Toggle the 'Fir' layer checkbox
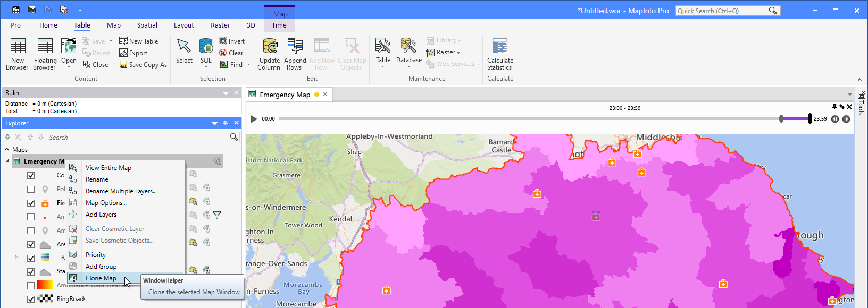Viewport: 868px width, 308px height. tap(31, 203)
